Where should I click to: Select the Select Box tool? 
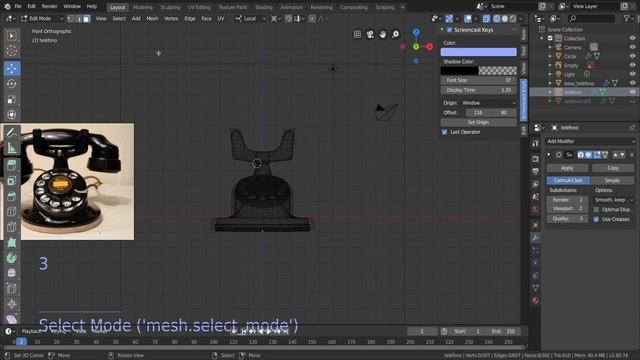11,36
